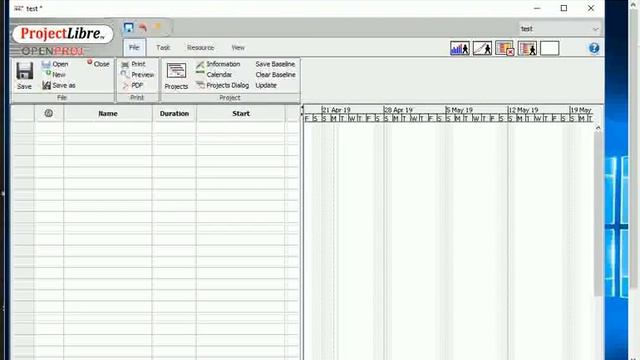Click the blank no-subview icon
This screenshot has width=640, height=360.
point(549,48)
